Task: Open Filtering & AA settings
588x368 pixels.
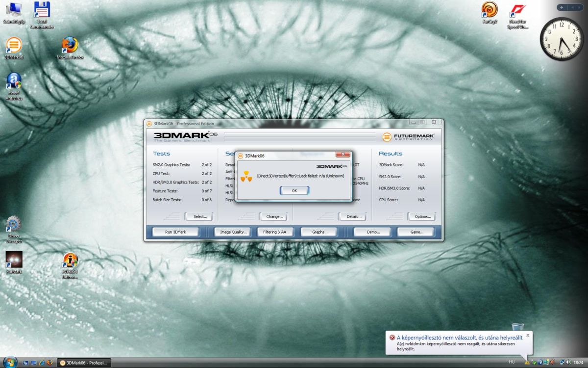Action: coord(276,232)
